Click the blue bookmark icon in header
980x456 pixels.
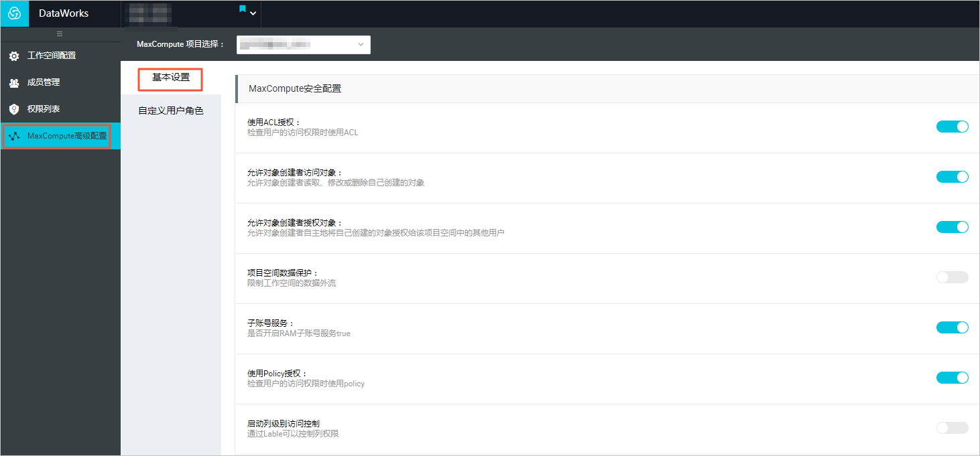[x=243, y=9]
